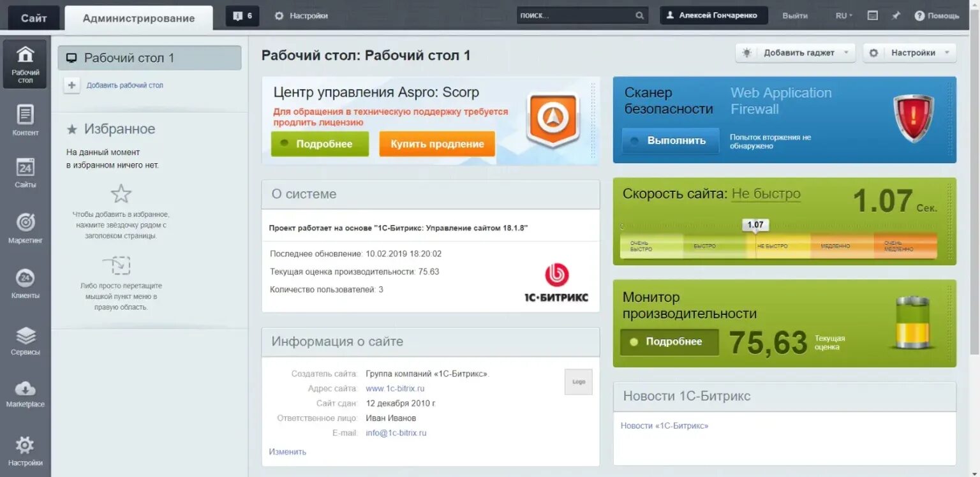
Task: Click the О системе gadget header
Action: pos(431,194)
